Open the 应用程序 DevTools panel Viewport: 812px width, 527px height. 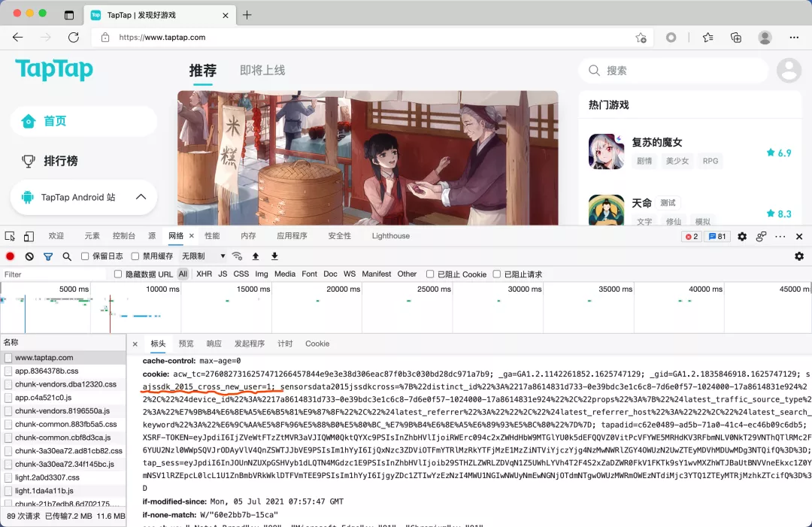tap(292, 235)
